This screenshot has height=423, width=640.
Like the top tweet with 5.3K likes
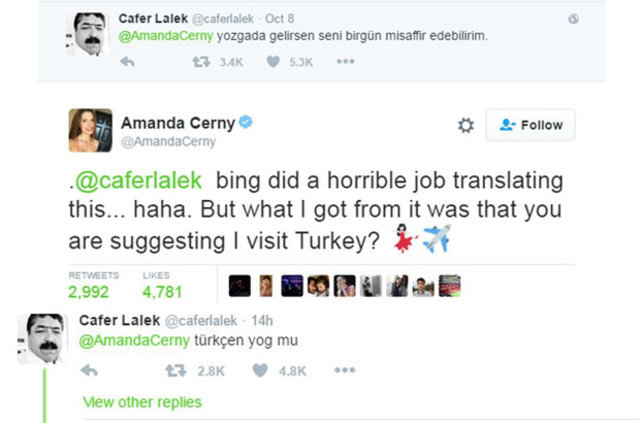273,62
